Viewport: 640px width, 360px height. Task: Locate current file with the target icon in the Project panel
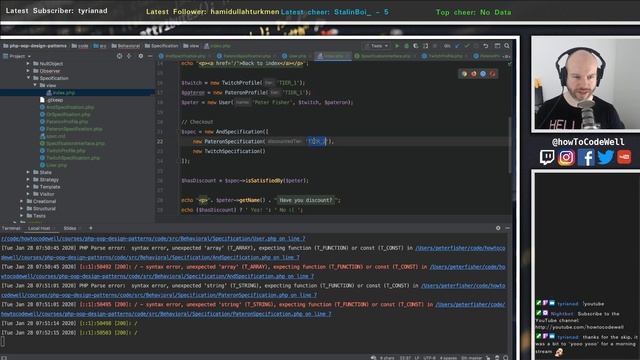coord(119,56)
